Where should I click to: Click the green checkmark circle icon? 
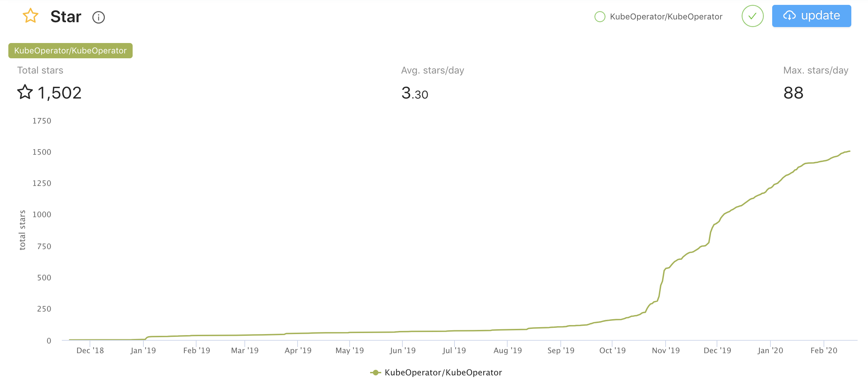[x=752, y=16]
